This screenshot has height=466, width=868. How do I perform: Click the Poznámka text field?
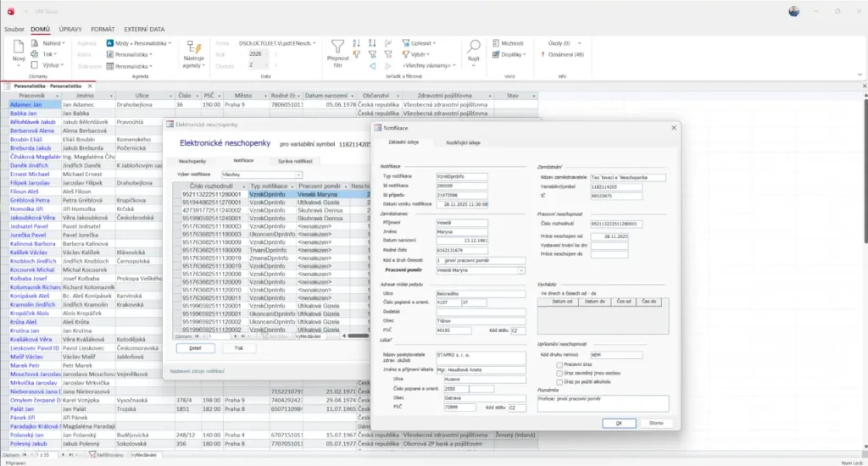coord(603,403)
